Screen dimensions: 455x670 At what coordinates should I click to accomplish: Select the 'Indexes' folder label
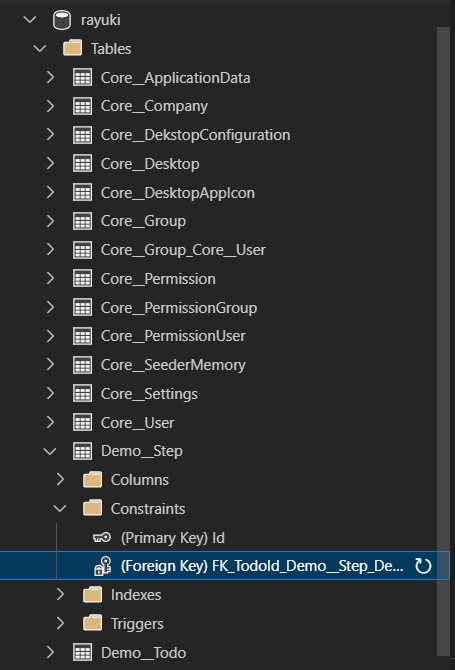[136, 595]
